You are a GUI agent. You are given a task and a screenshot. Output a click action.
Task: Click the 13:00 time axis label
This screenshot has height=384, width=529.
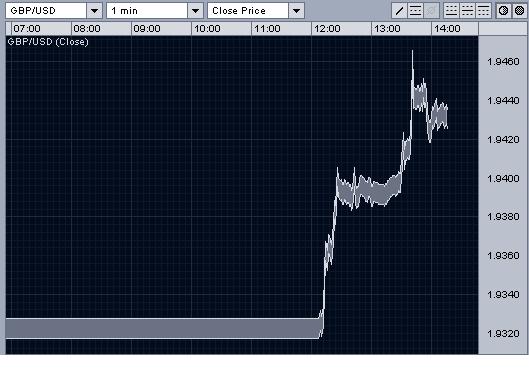(387, 29)
